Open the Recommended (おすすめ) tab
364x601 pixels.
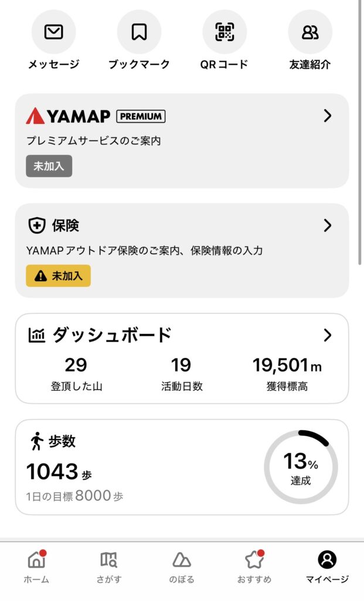254,567
